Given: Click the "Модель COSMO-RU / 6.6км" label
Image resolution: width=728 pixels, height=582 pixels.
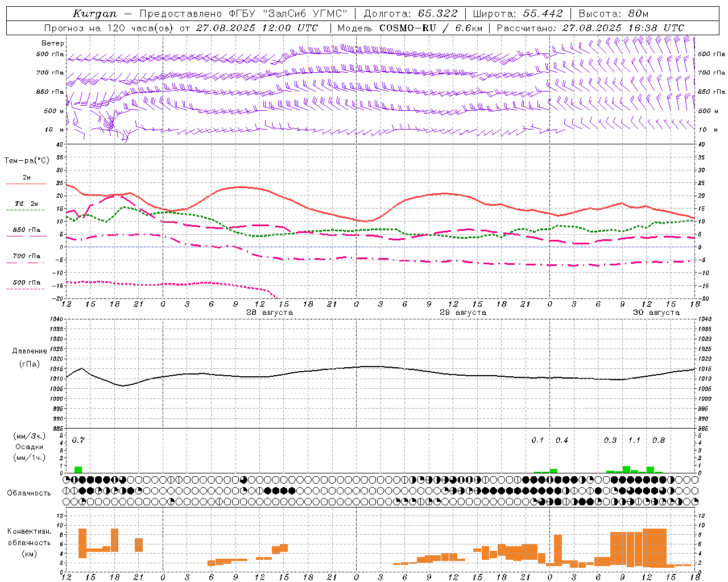Looking at the screenshot, I should (410, 28).
